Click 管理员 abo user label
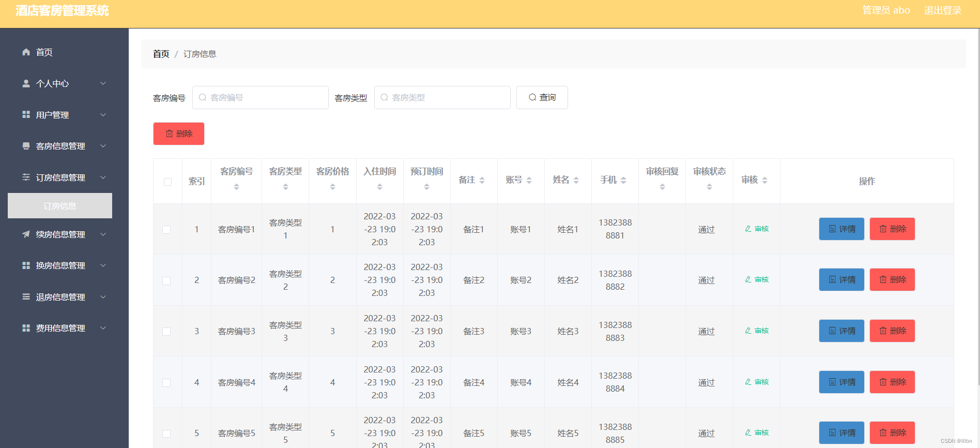980x448 pixels. 886,10
